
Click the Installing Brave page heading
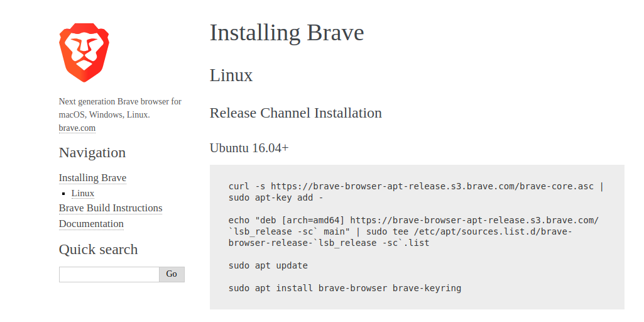coord(287,33)
